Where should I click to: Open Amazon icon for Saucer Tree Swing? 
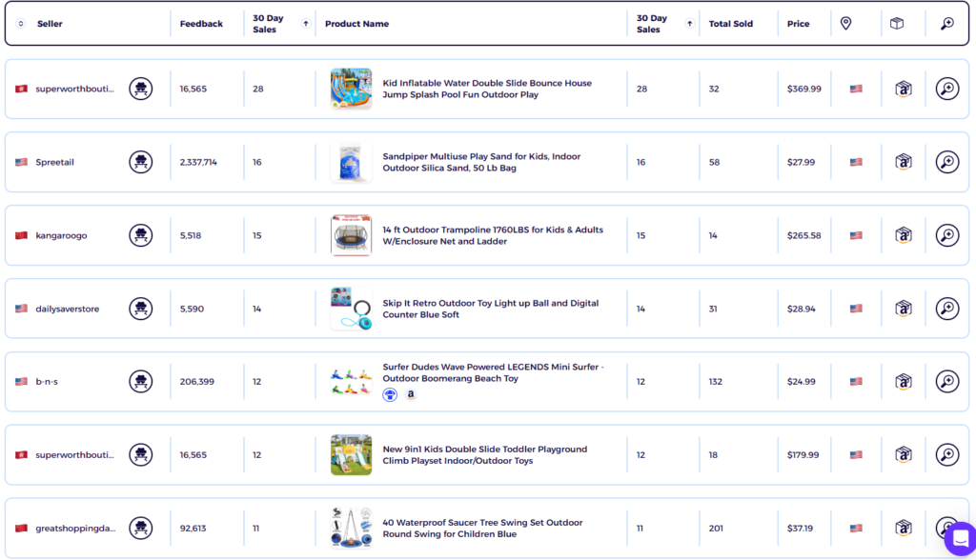[x=904, y=529]
